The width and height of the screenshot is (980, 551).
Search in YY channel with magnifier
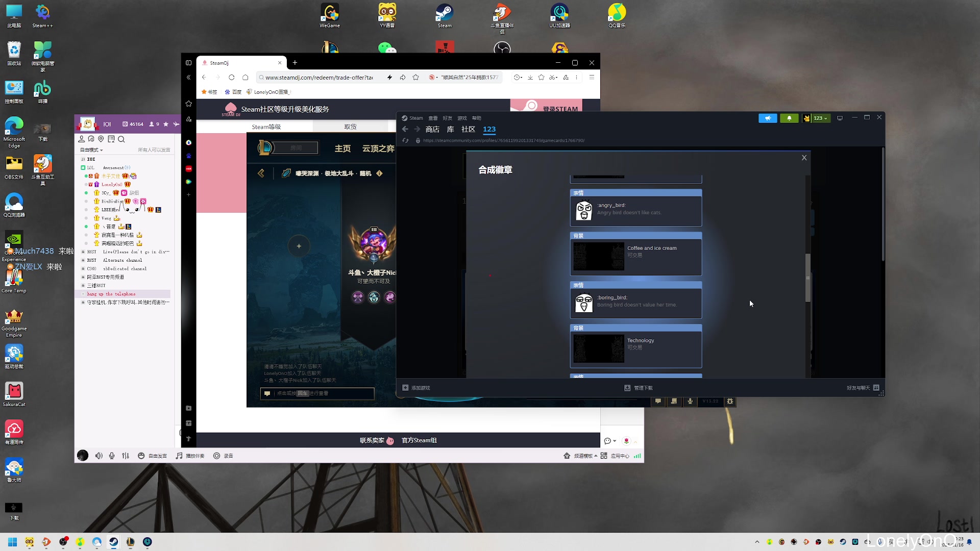pos(121,139)
